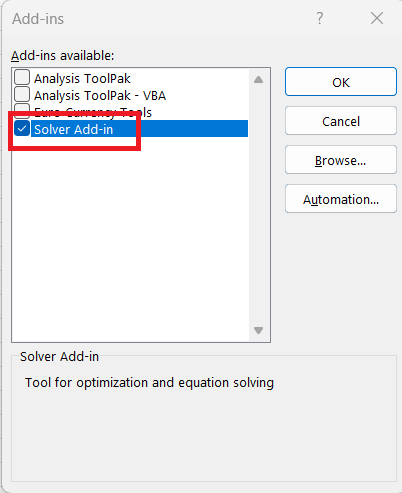
Task: Highlight the Analysis ToolPak - VBA entry text
Action: (x=100, y=96)
